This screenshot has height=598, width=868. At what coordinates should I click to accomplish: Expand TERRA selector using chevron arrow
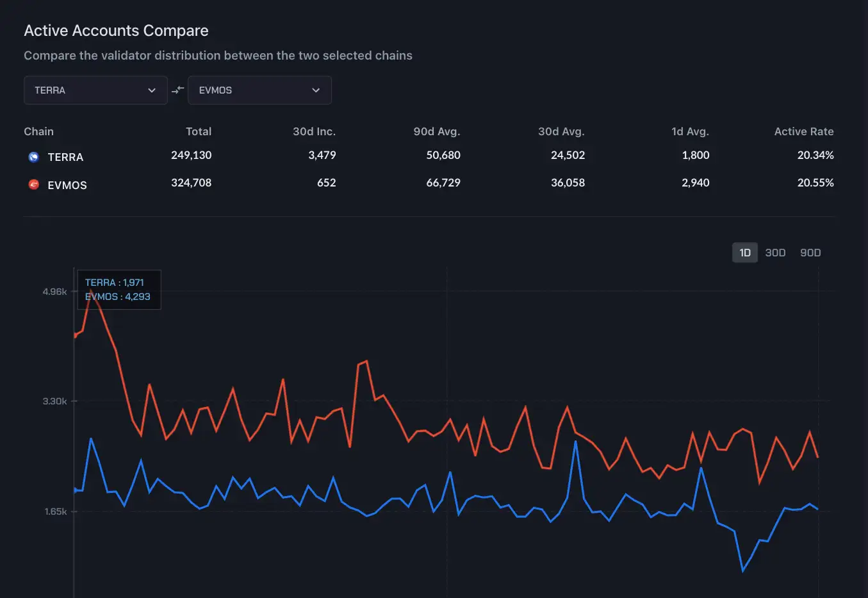point(152,90)
